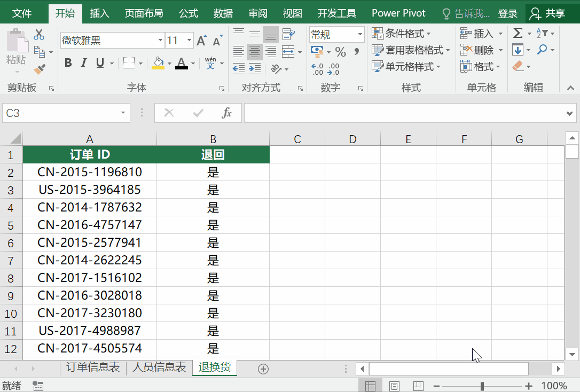Click Insert Function fx button
This screenshot has width=580, height=392.
coord(227,113)
